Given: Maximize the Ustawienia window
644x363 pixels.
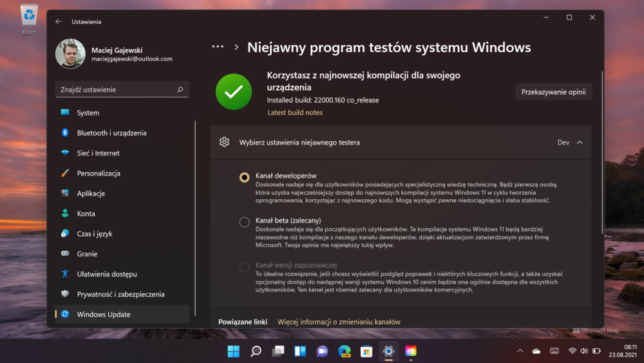Looking at the screenshot, I should [569, 17].
